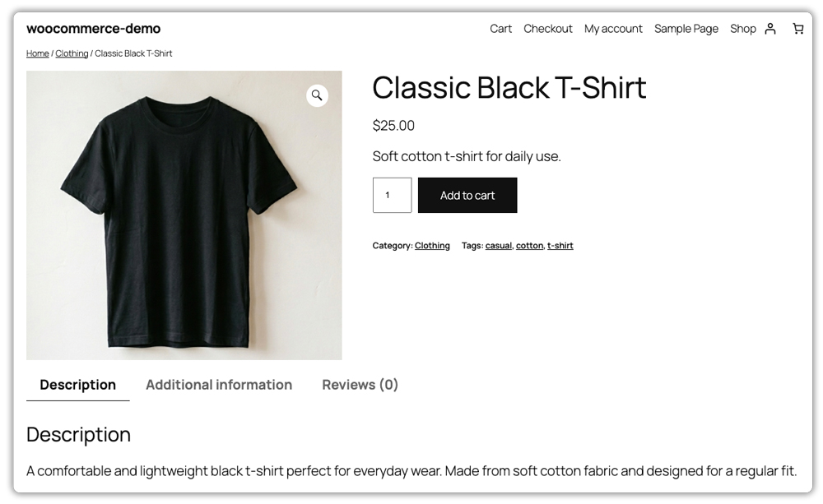The height and width of the screenshot is (504, 823).
Task: Open the product image zoom magnifier
Action: pyautogui.click(x=318, y=95)
